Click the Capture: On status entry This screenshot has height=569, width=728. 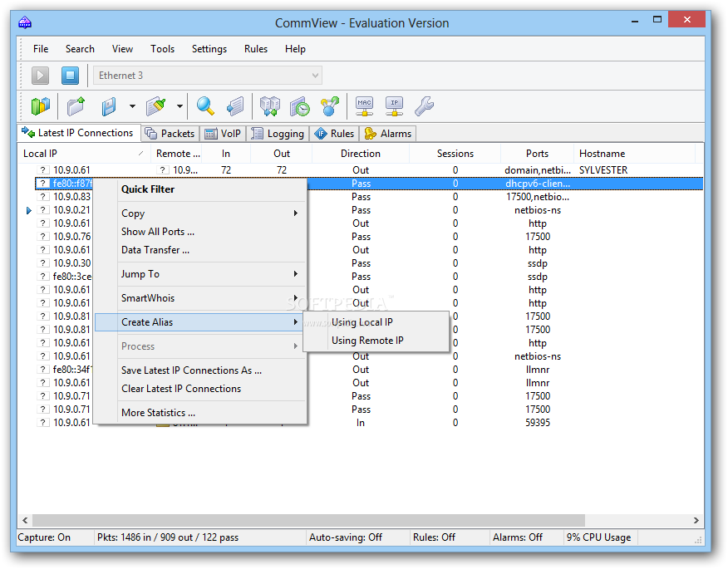coord(44,537)
